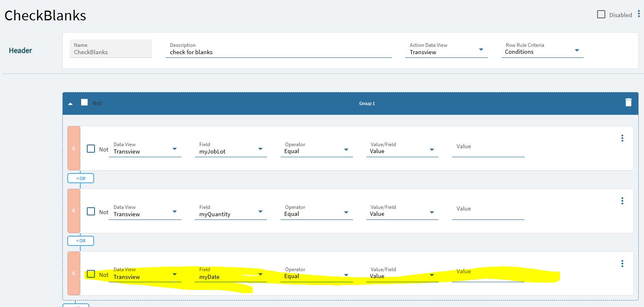
Task: Click the Header section label
Action: pyautogui.click(x=20, y=50)
